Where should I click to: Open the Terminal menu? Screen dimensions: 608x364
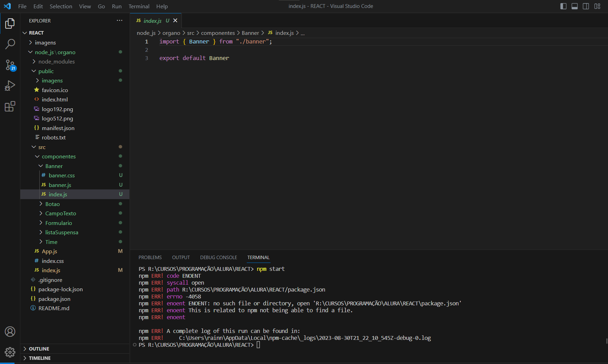tap(139, 6)
